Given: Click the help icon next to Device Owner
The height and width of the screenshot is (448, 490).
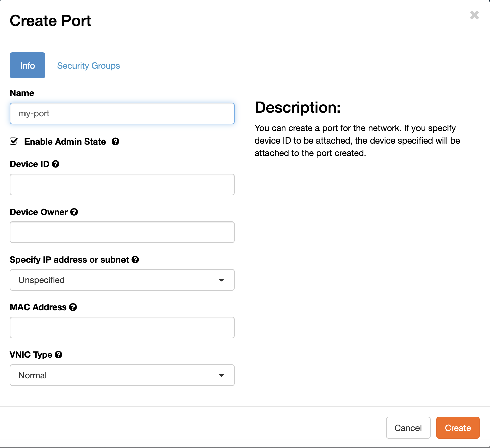Looking at the screenshot, I should tap(74, 212).
